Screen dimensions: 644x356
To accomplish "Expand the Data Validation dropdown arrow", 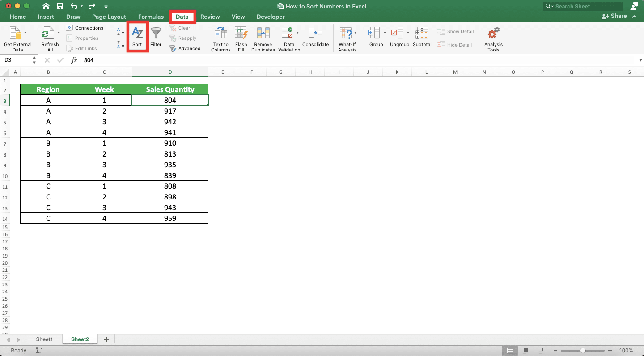I will (297, 33).
